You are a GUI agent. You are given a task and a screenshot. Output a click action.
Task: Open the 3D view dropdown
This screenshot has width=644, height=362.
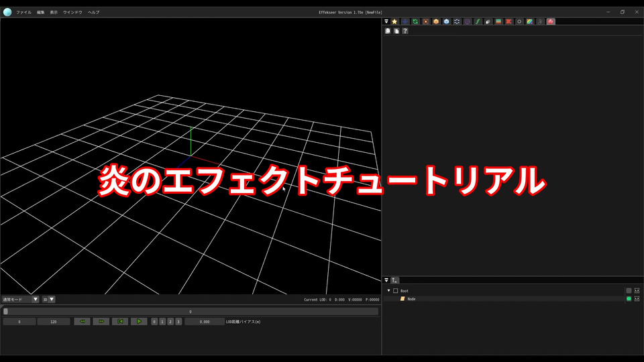[x=48, y=299]
